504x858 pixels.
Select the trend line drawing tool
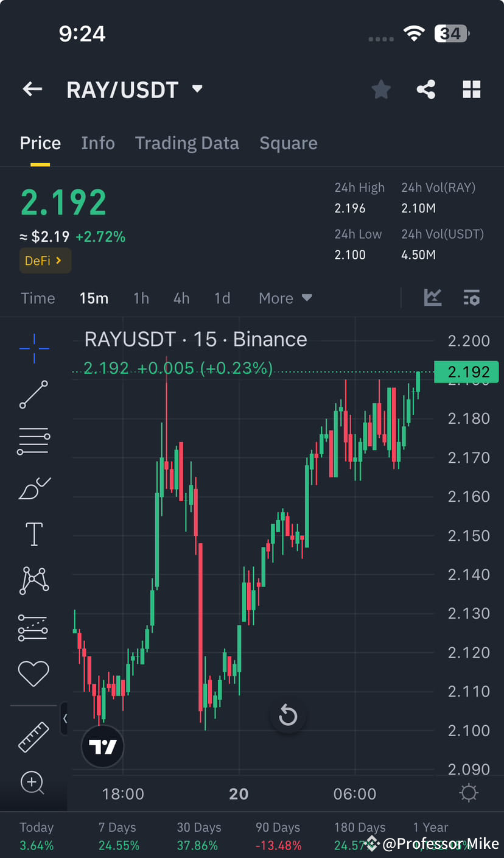tap(33, 395)
